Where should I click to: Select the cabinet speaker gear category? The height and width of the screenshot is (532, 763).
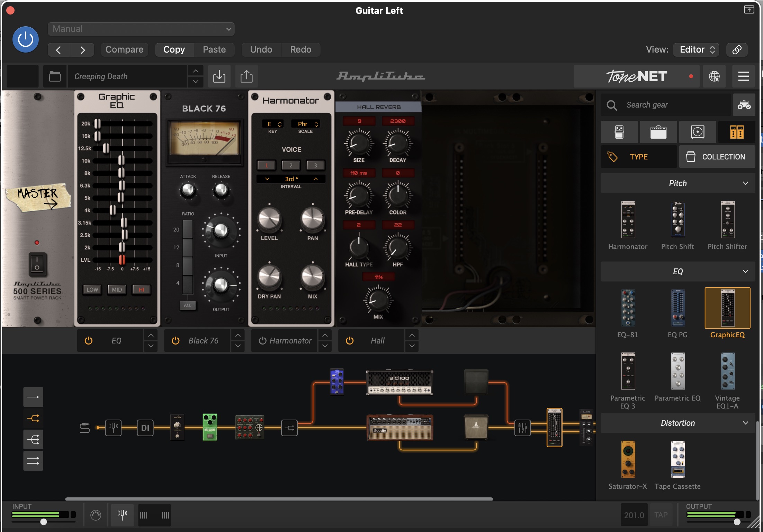pyautogui.click(x=698, y=132)
